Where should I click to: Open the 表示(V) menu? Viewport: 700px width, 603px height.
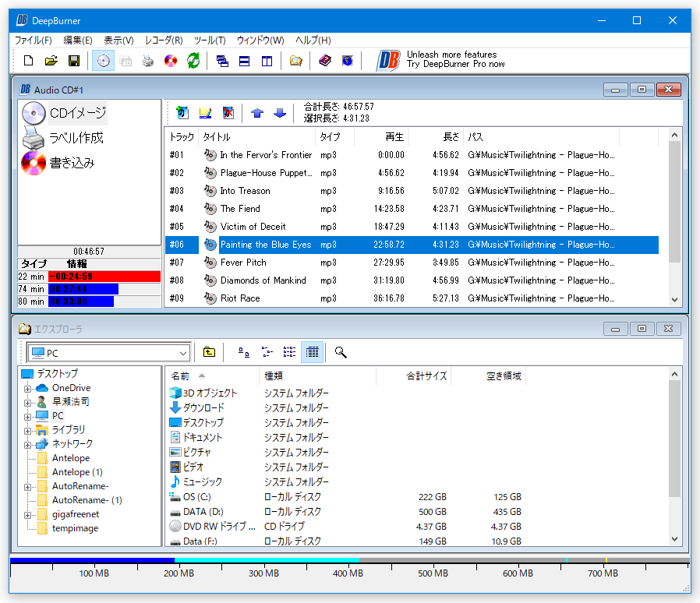118,41
